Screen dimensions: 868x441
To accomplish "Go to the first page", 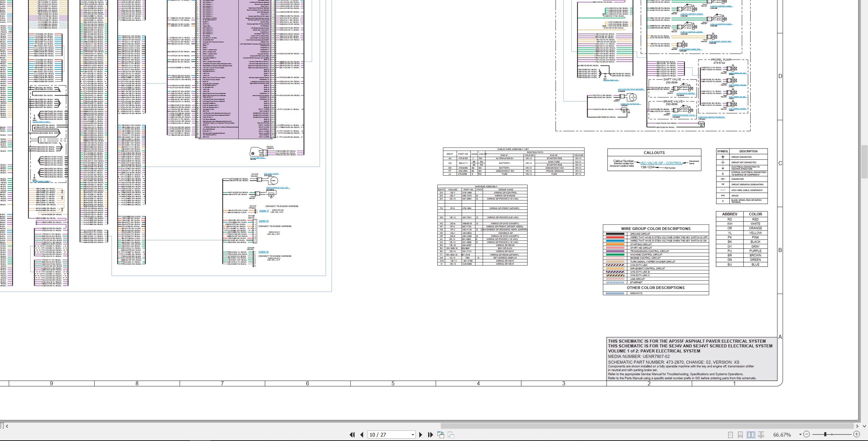I will click(x=352, y=435).
